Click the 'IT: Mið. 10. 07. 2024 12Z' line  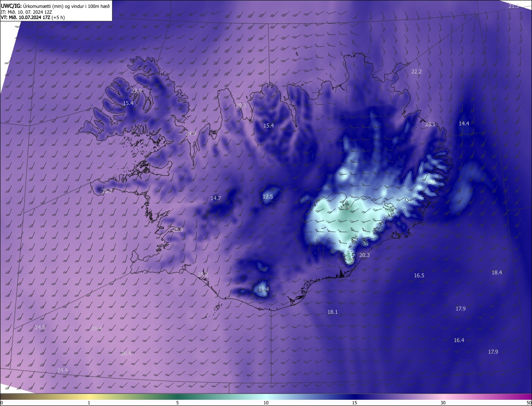pyautogui.click(x=27, y=12)
